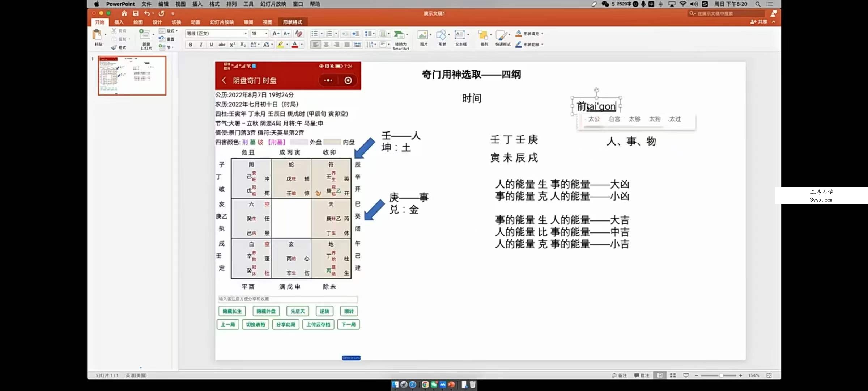Toggle strikethrough (abc) formatting

pos(222,45)
